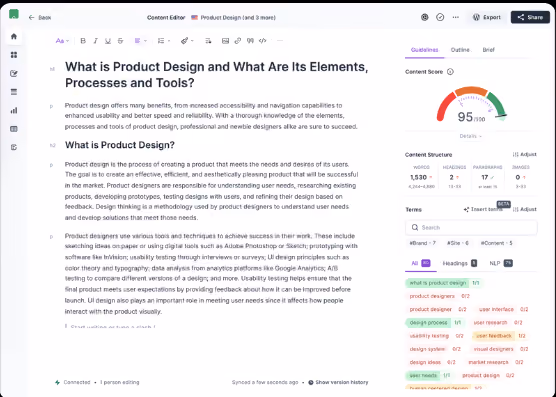This screenshot has height=397, width=556.
Task: Apply italic formatting
Action: click(x=95, y=41)
